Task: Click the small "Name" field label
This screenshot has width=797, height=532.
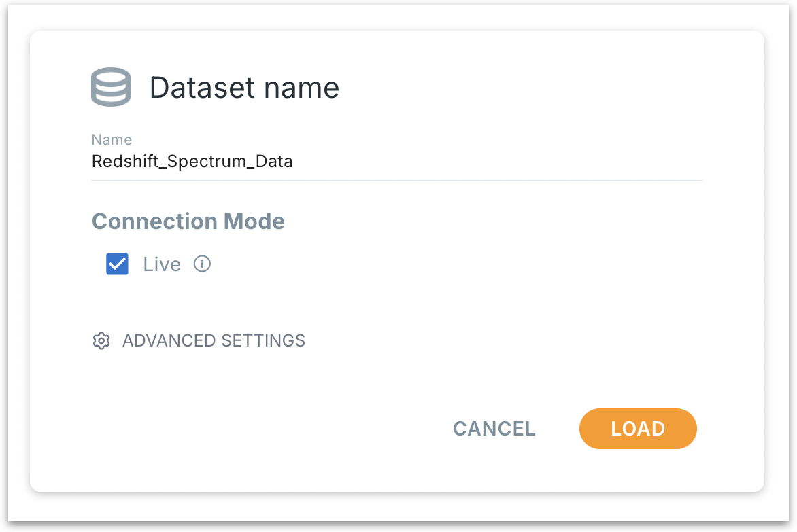Action: 112,139
